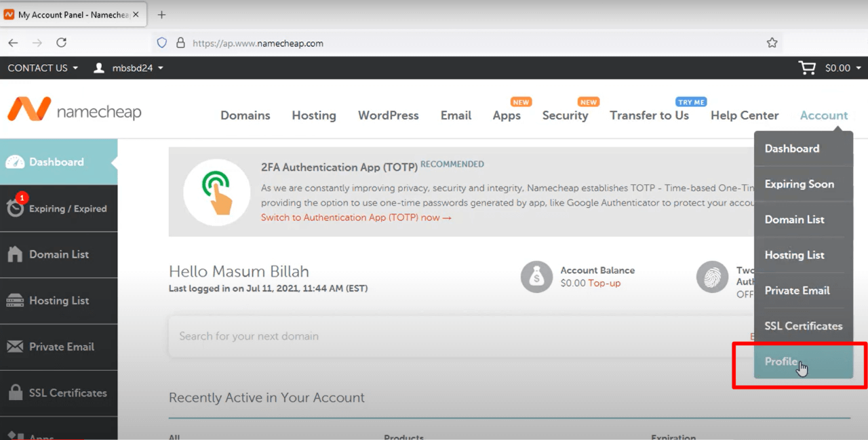The width and height of the screenshot is (868, 440).
Task: Click the browser URL address bar
Action: pyautogui.click(x=468, y=43)
